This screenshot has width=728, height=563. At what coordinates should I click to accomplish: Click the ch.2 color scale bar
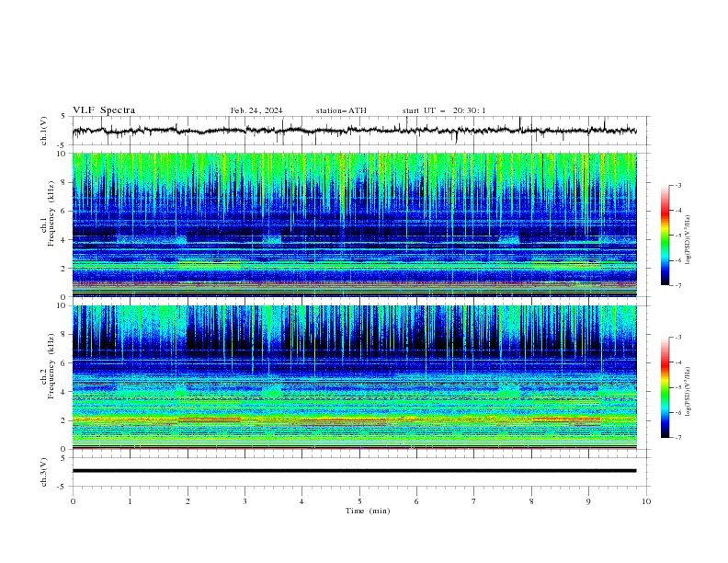(x=665, y=387)
